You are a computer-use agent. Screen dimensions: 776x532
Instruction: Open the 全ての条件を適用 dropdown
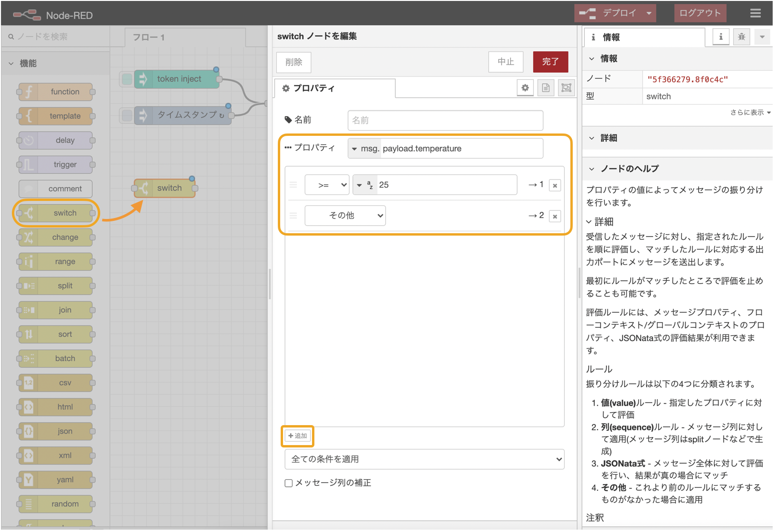pyautogui.click(x=425, y=459)
